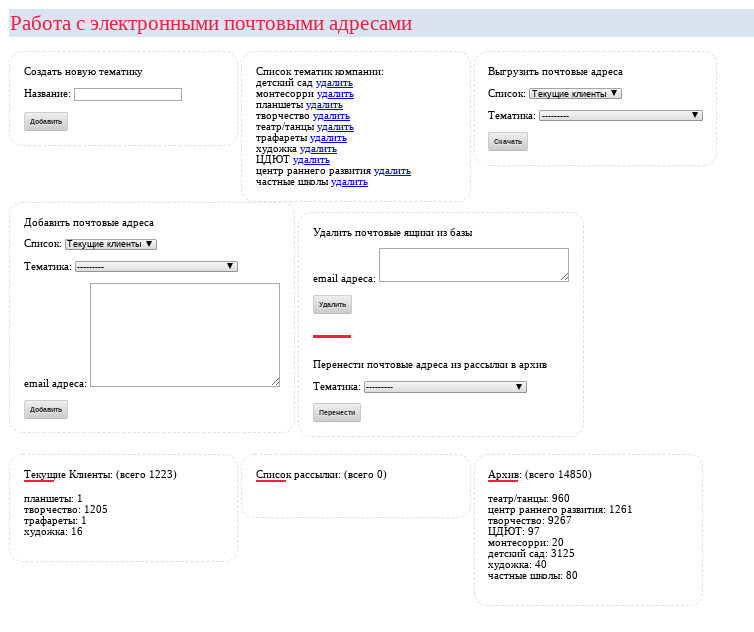The width and height of the screenshot is (754, 632).
Task: Click удалить link beside творчество
Action: coord(331,116)
